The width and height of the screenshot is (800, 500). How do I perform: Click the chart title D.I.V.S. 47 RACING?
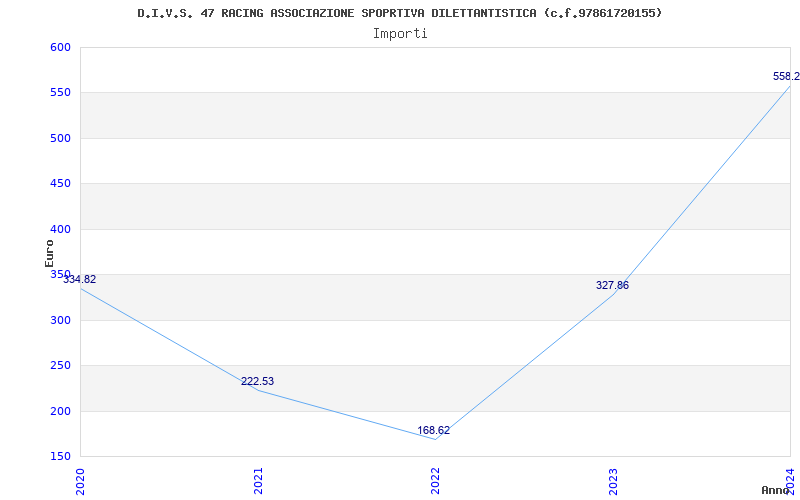399,13
